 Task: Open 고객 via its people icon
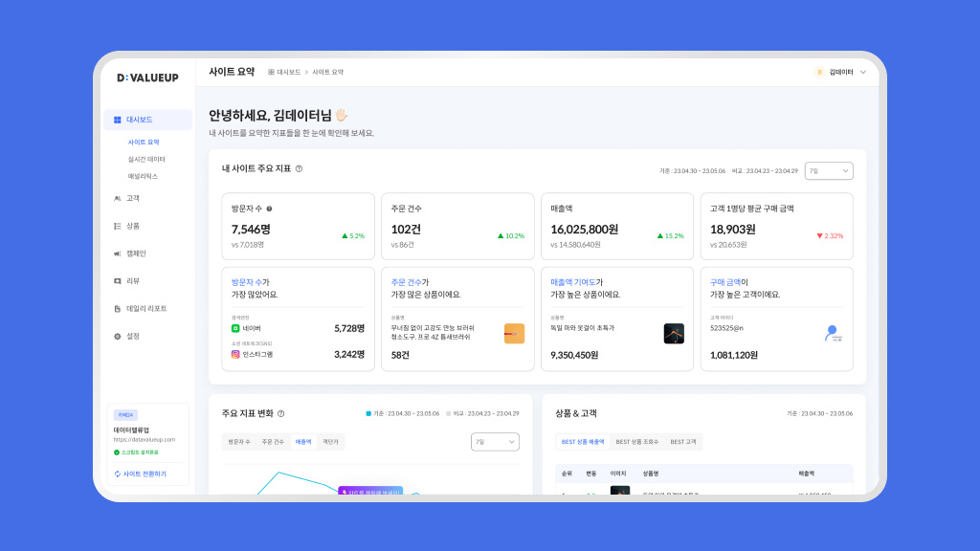(x=118, y=199)
